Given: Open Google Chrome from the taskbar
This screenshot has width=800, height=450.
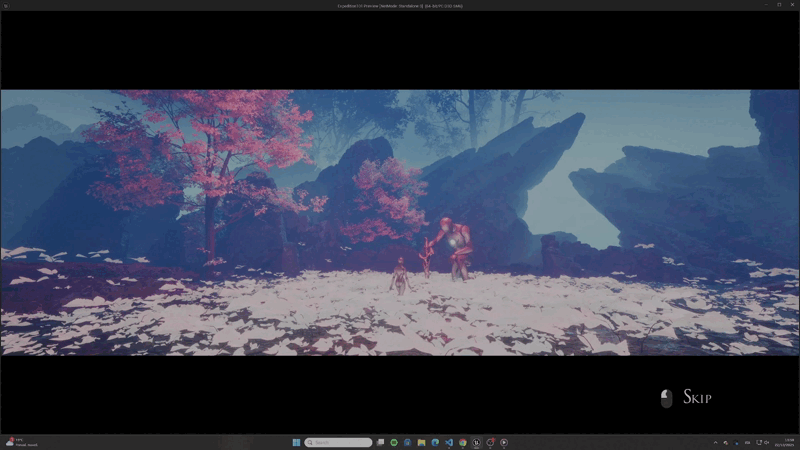Looking at the screenshot, I should click(x=462, y=442).
